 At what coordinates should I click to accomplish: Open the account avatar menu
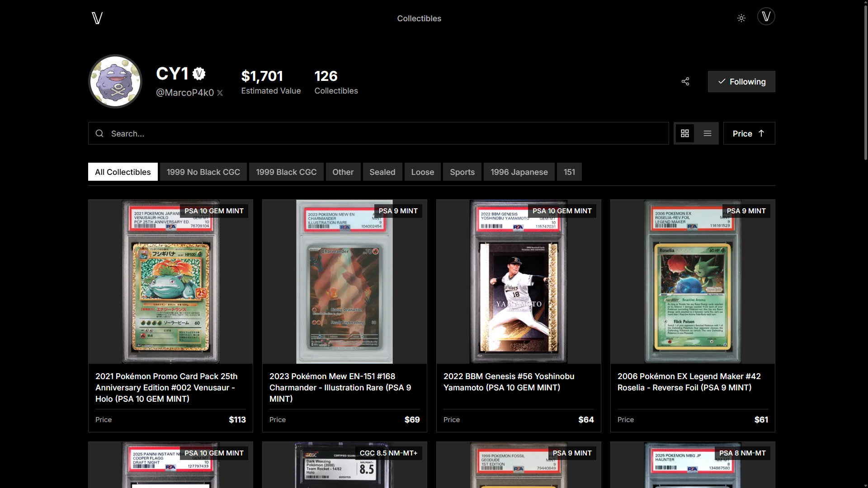pos(766,16)
